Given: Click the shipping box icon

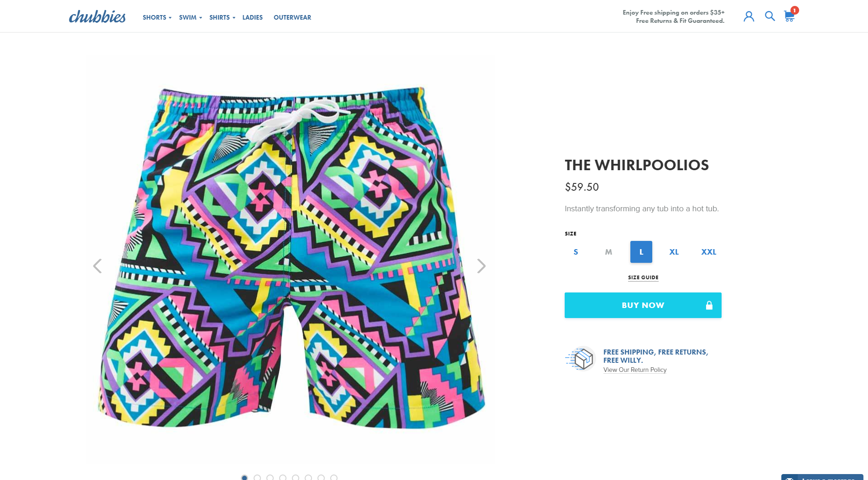Looking at the screenshot, I should (x=580, y=359).
